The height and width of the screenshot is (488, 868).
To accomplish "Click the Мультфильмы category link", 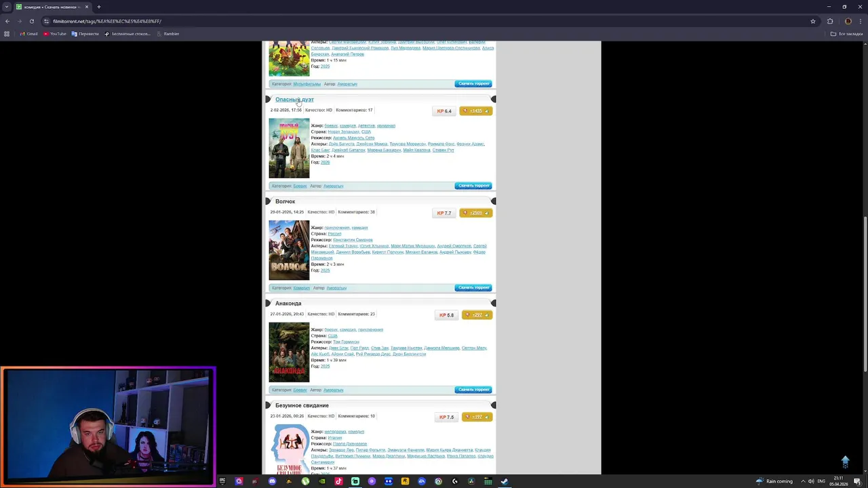I will tap(307, 84).
